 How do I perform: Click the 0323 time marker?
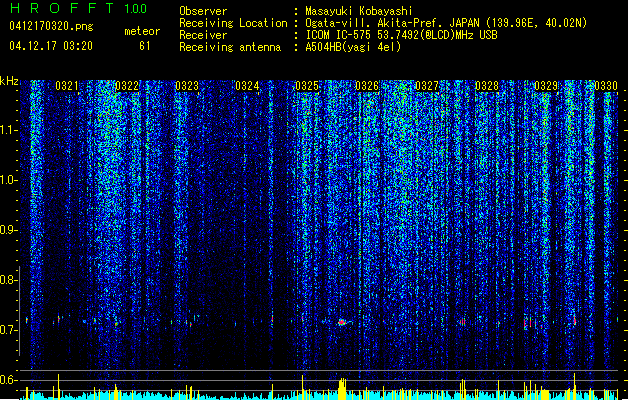(187, 86)
